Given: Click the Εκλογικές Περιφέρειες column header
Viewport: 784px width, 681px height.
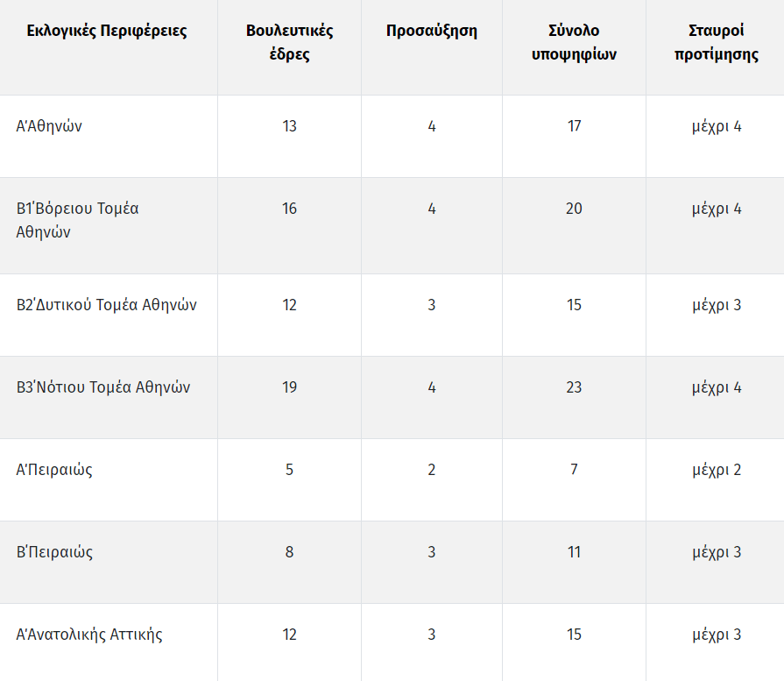Looking at the screenshot, I should [x=107, y=31].
